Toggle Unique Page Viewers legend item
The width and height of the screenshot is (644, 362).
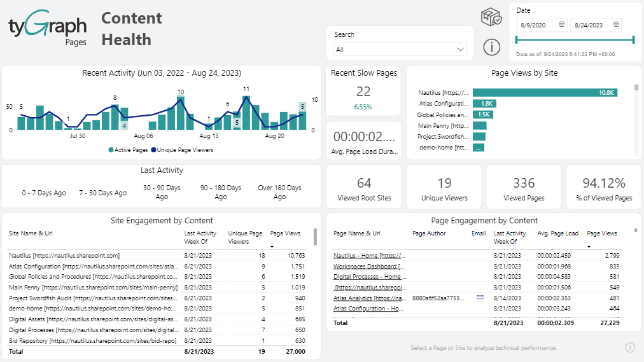click(183, 150)
